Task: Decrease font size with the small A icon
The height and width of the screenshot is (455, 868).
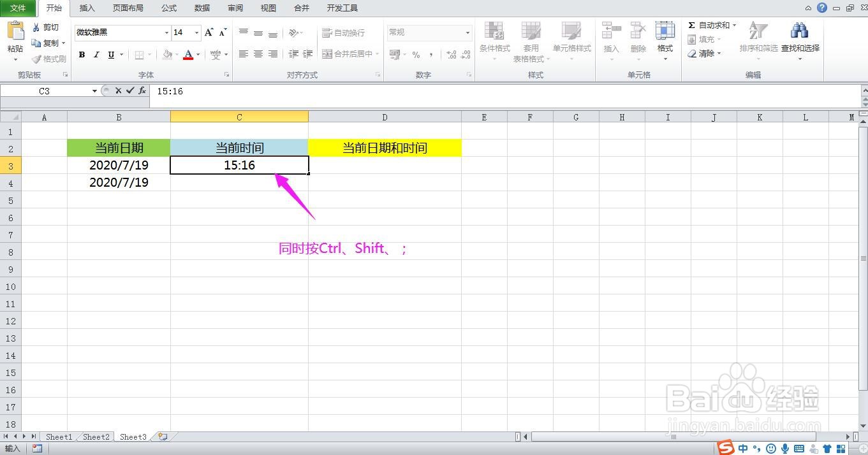Action: point(223,32)
